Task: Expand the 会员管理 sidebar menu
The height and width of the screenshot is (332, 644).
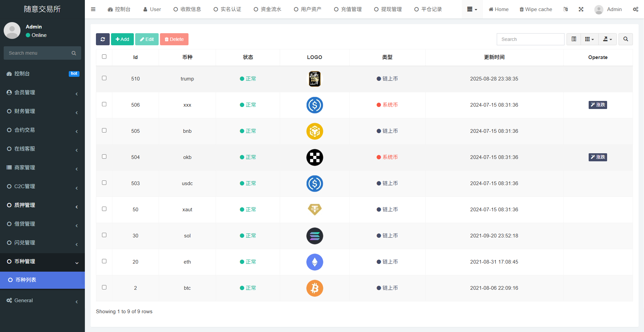Action: pyautogui.click(x=42, y=93)
